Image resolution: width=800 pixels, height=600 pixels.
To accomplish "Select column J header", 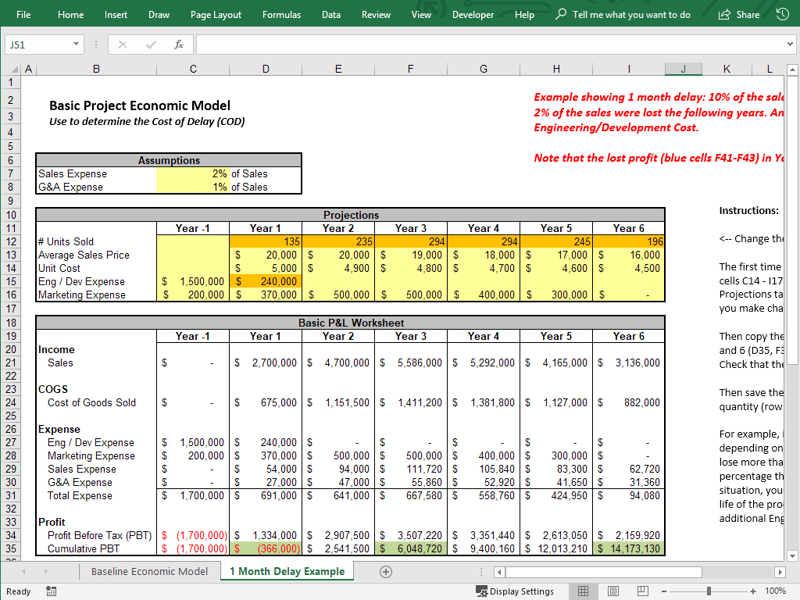I will (x=683, y=69).
